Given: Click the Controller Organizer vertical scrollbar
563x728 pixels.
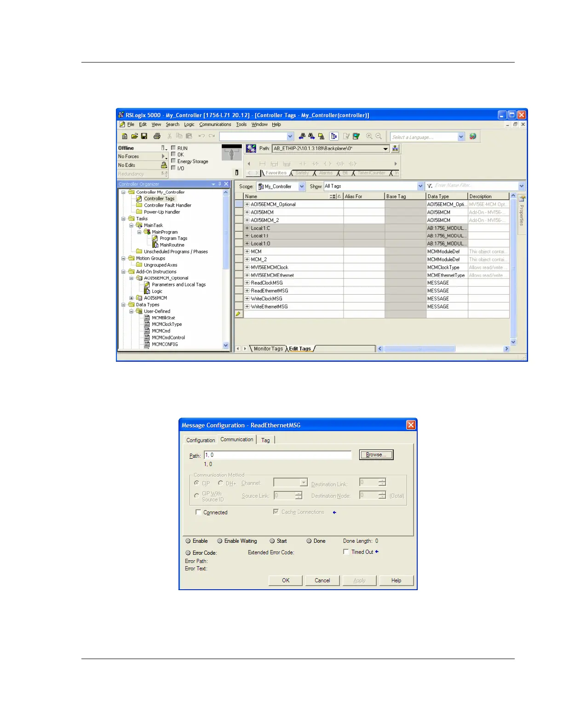Looking at the screenshot, I should tap(226, 269).
